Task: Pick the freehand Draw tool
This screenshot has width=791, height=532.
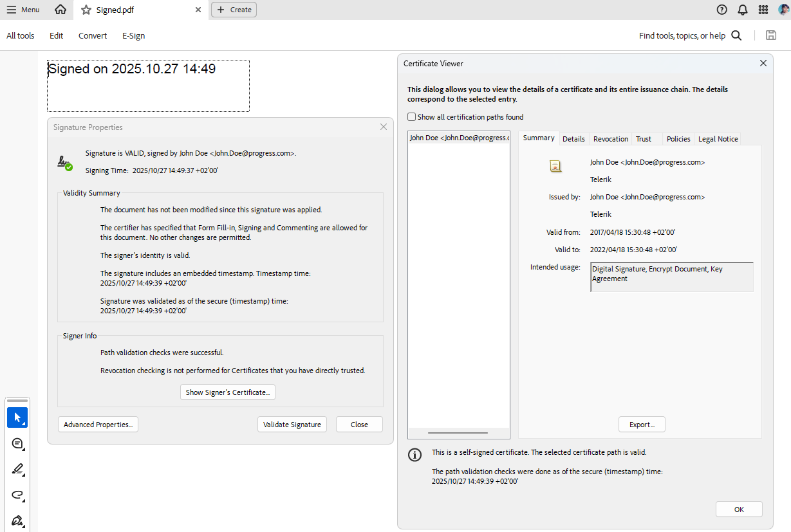Action: click(x=17, y=495)
